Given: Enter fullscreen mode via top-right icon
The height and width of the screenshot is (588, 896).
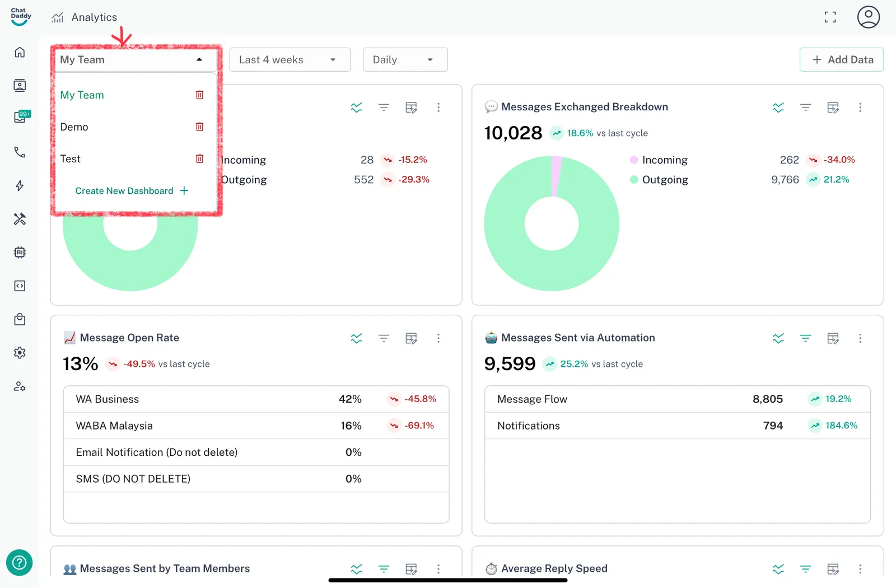Looking at the screenshot, I should click(x=830, y=17).
